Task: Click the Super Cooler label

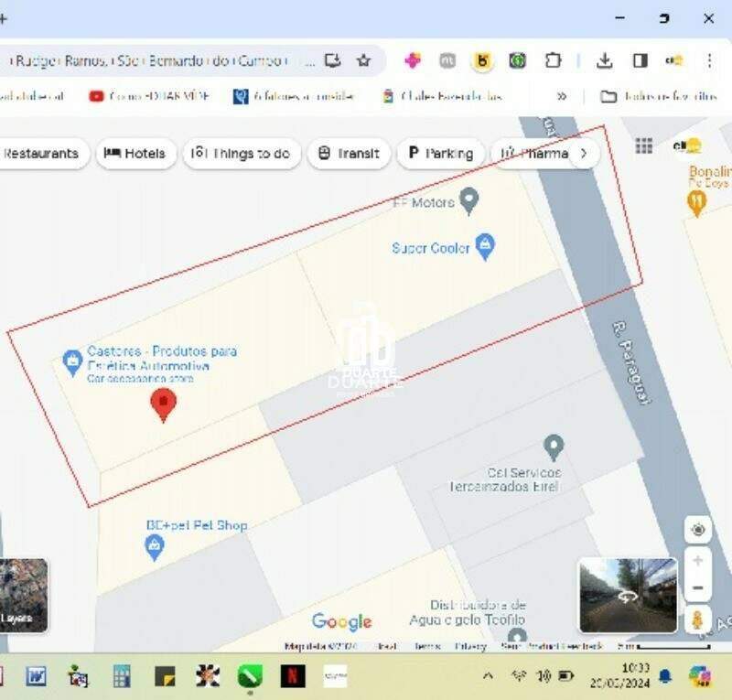Action: 430,248
